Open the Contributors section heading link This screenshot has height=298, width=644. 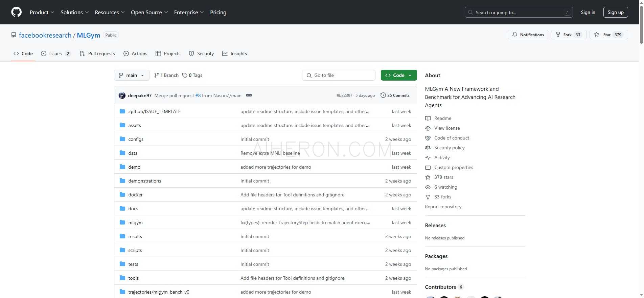(x=444, y=287)
